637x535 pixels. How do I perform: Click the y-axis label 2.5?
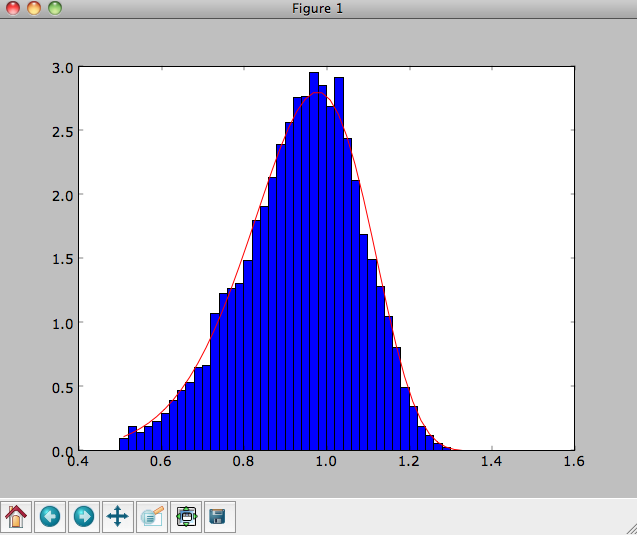(63, 132)
